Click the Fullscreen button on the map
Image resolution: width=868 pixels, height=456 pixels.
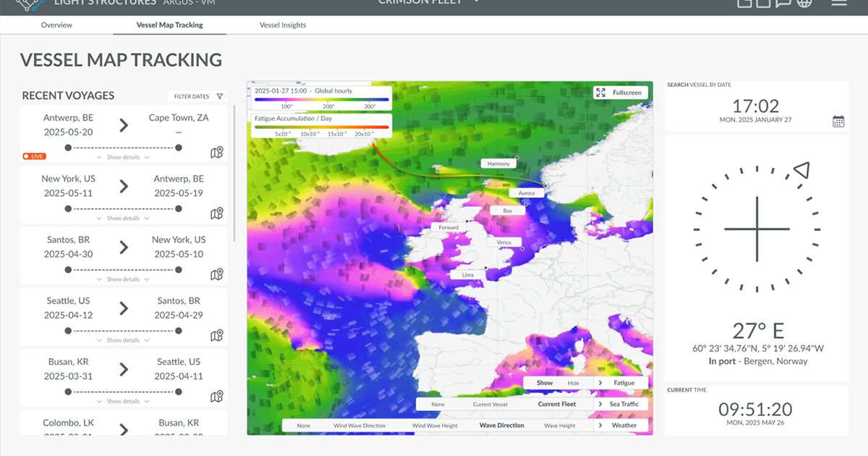click(x=620, y=92)
